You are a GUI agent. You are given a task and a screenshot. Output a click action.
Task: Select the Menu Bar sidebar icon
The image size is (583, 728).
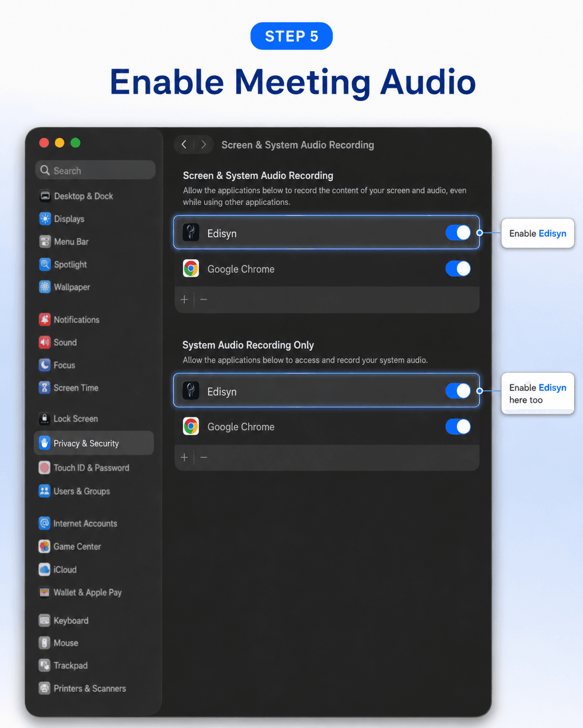(45, 241)
